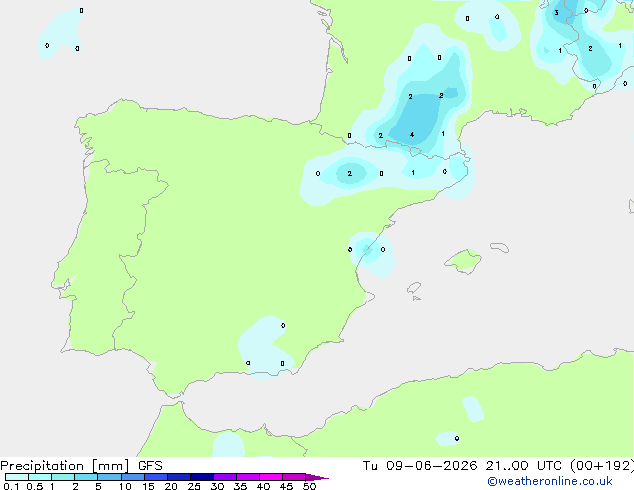This screenshot has height=490, width=634.
Task: Pick the 1–2 mm cyan legend swatch
Action: coord(63,477)
